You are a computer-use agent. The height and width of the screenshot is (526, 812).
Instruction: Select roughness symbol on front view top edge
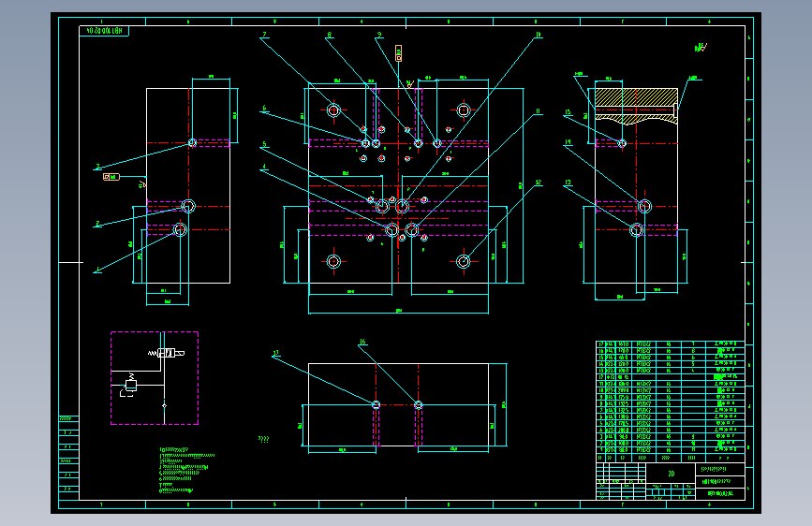coord(409,84)
